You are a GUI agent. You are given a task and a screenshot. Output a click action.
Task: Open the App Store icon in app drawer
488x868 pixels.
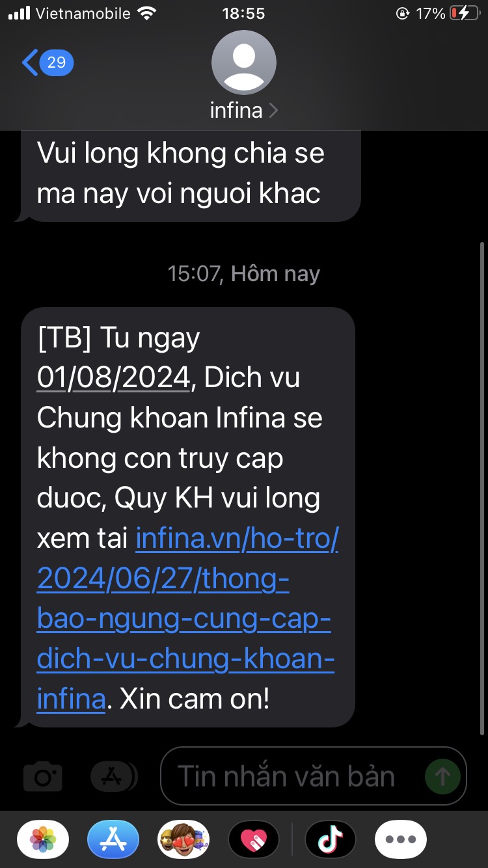click(x=113, y=839)
